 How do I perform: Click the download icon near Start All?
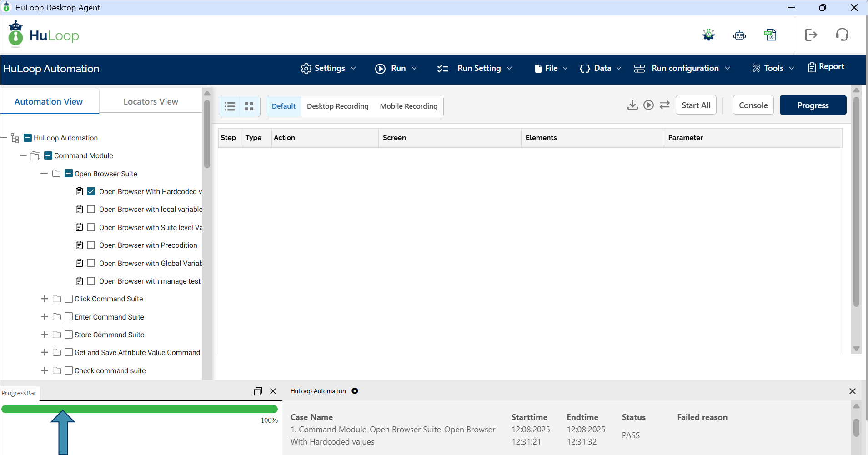(x=632, y=105)
